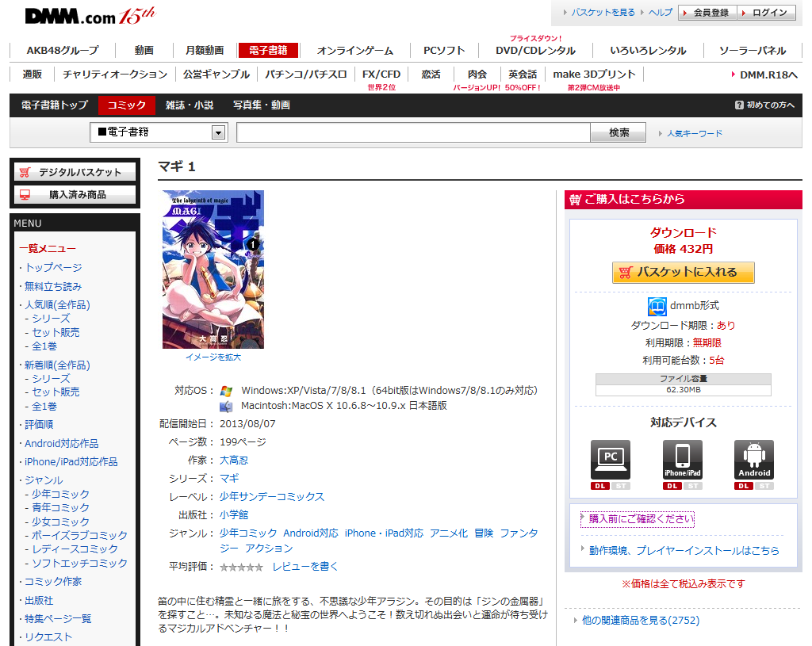The image size is (812, 646).
Task: Click the ヘルプ link at top
Action: (x=661, y=13)
